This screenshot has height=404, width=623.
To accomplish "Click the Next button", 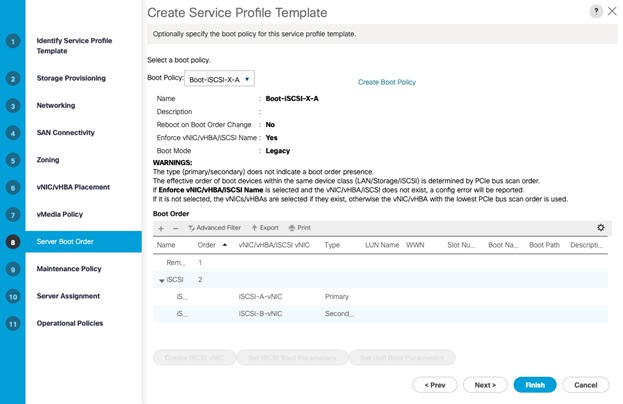I will 485,385.
